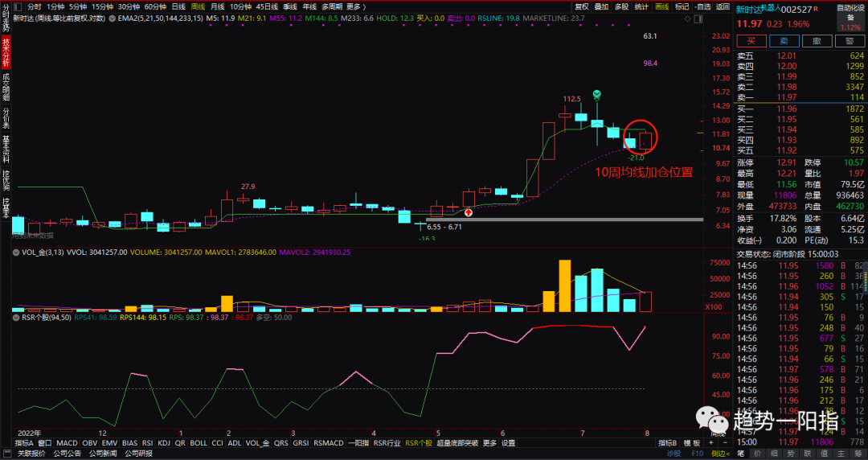The image size is (868, 460).
Task: Expand 更多 indicator list
Action: point(489,443)
